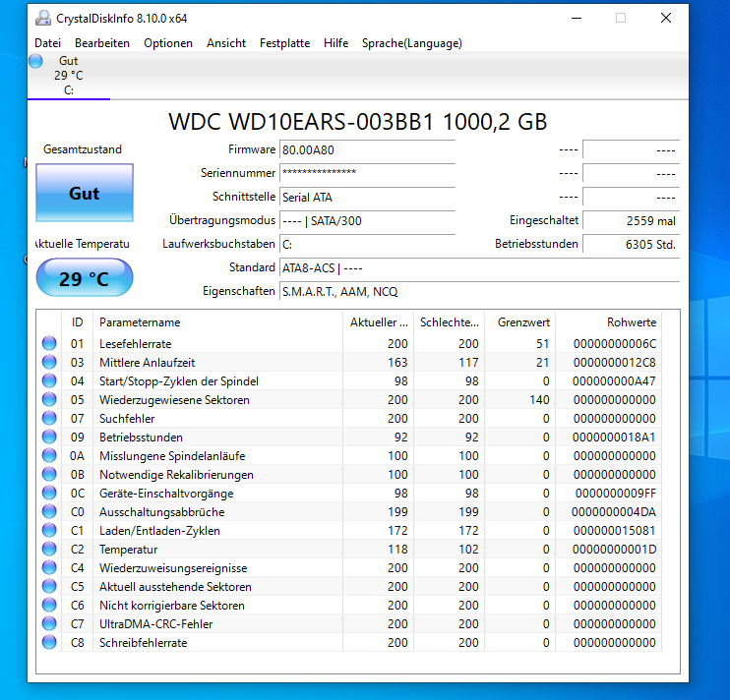Click status orb for Wiederzugewiesene Sektoren row

(49, 399)
